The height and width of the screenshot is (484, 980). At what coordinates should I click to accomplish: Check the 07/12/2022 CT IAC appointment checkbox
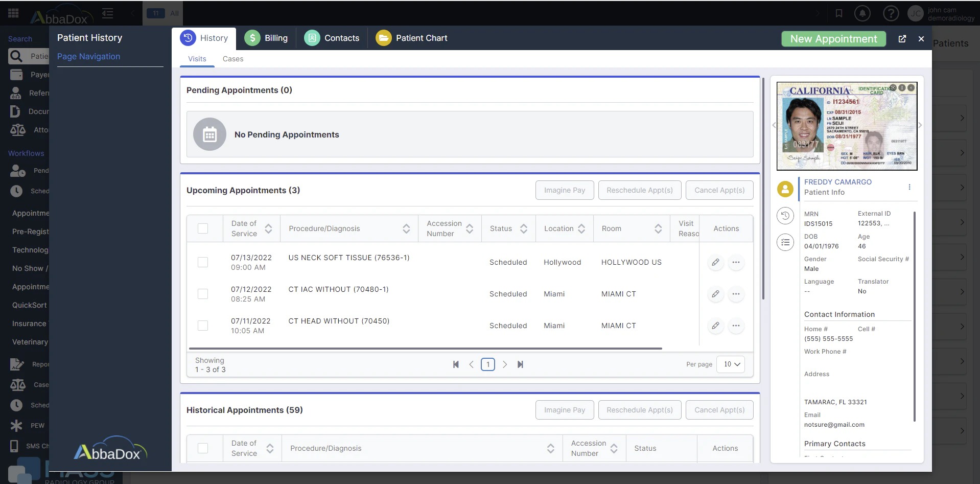[x=203, y=294]
